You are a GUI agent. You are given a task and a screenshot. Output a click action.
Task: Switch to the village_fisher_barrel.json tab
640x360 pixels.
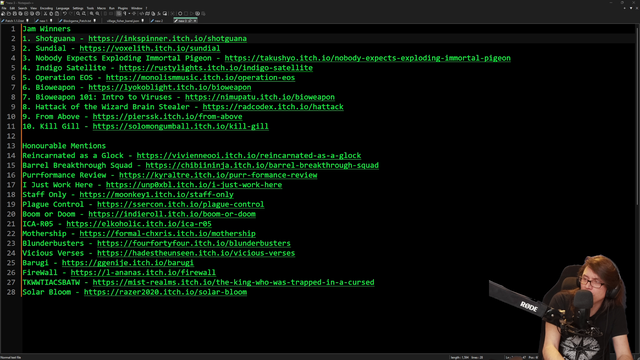[124, 21]
